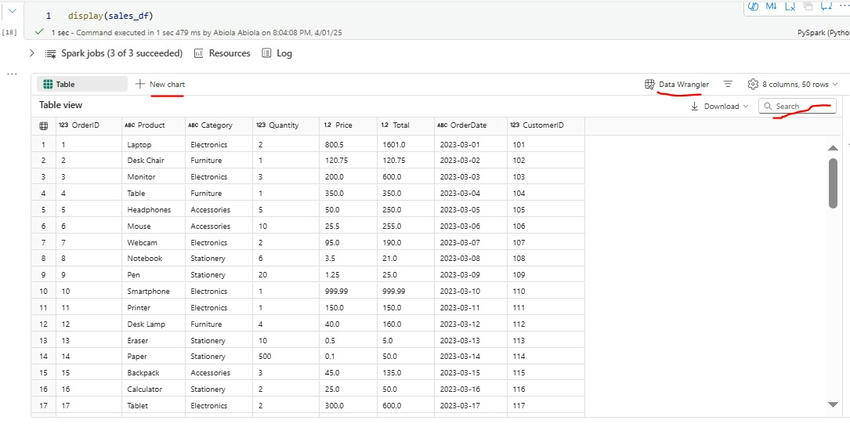The height and width of the screenshot is (424, 850).
Task: Click the Price column header
Action: click(348, 125)
